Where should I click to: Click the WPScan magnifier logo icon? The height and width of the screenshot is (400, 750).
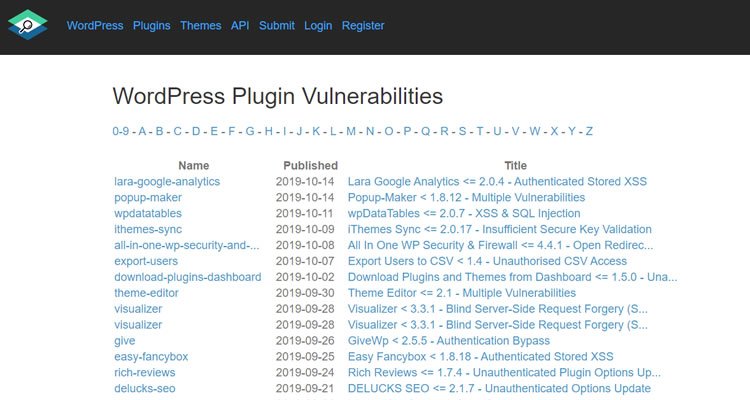coord(28,25)
